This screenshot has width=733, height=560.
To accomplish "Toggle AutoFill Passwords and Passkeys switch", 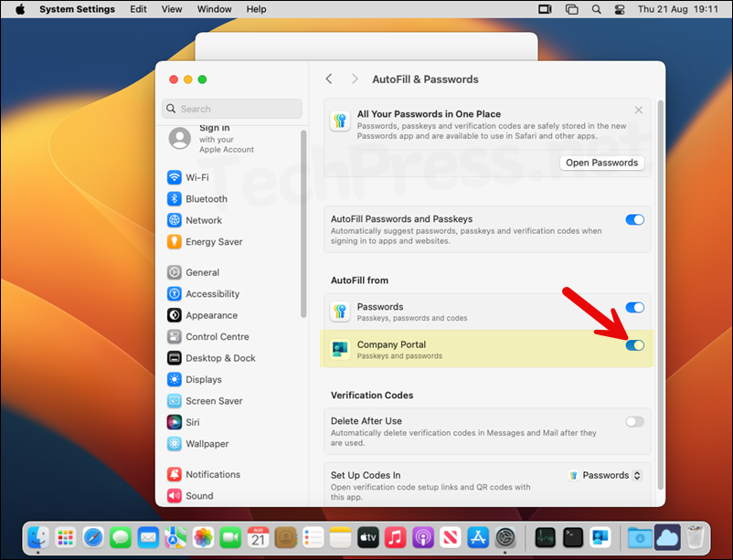I will [x=634, y=219].
